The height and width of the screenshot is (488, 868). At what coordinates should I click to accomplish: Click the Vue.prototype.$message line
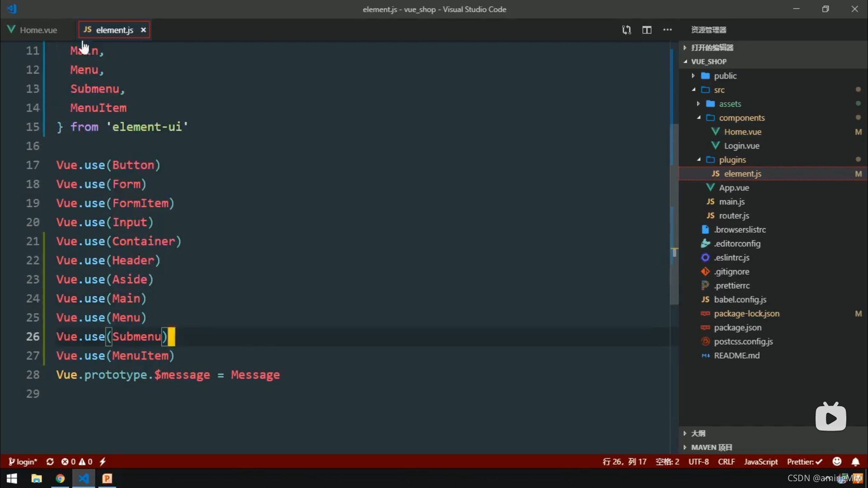point(168,375)
